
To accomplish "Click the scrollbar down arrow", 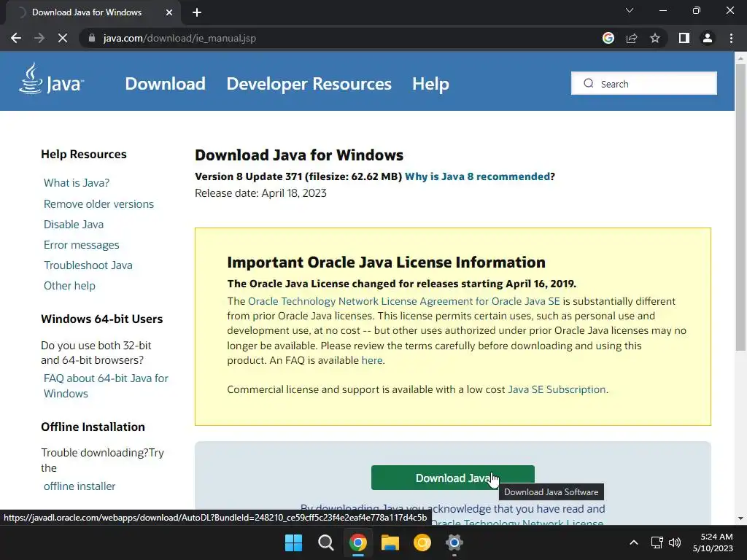I will (740, 518).
